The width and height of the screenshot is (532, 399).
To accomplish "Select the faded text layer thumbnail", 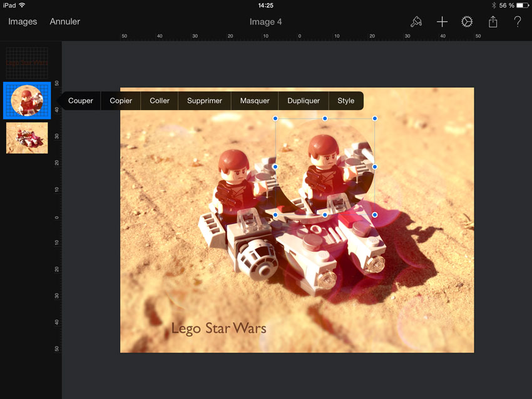I will pyautogui.click(x=27, y=63).
